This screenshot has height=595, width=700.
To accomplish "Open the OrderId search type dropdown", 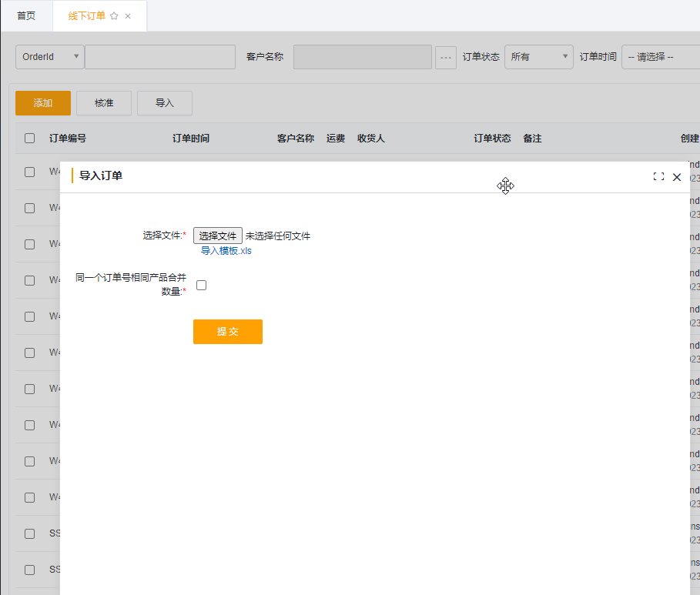I will click(x=50, y=57).
